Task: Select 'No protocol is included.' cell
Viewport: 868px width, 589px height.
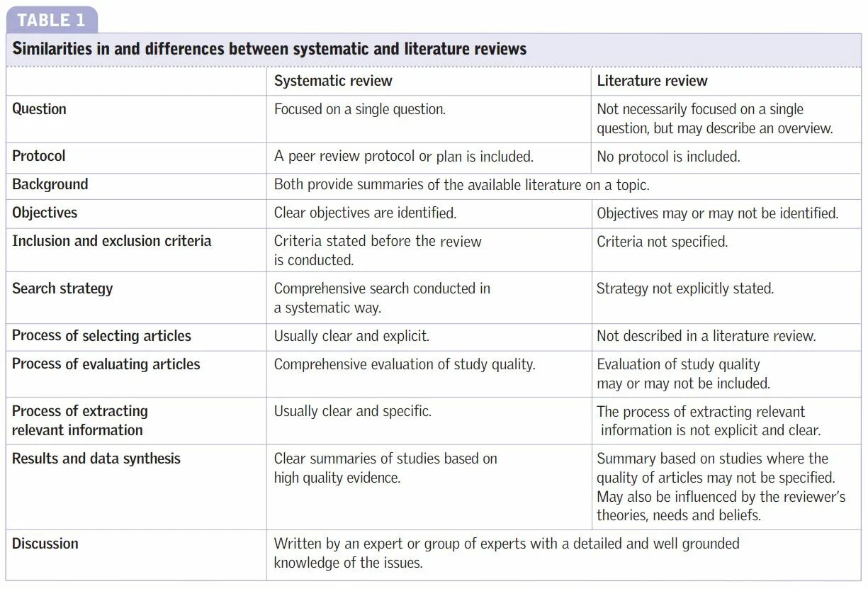Action: (668, 157)
